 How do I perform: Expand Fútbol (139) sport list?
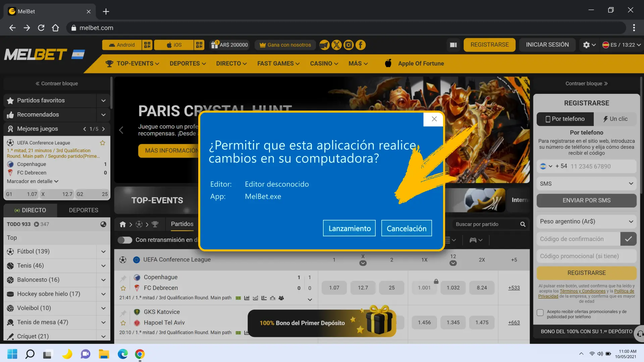pyautogui.click(x=103, y=252)
